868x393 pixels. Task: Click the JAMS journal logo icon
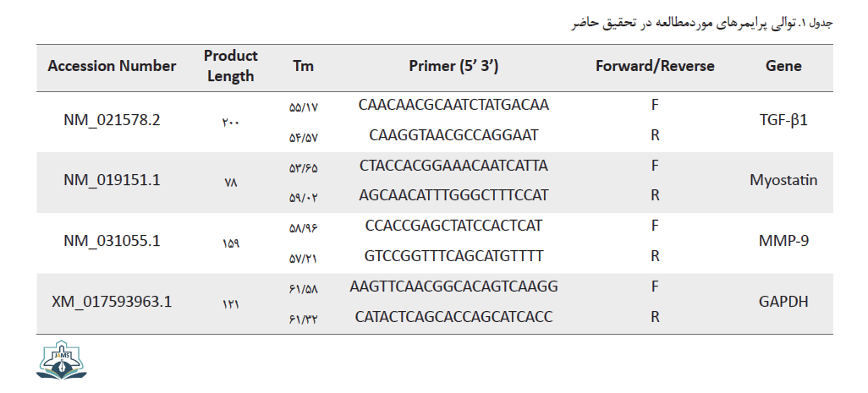[x=62, y=360]
